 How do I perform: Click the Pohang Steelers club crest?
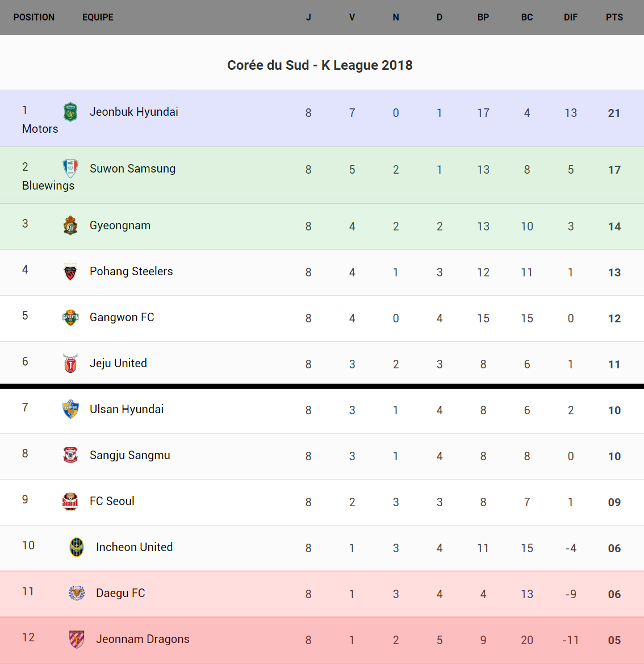pos(70,272)
